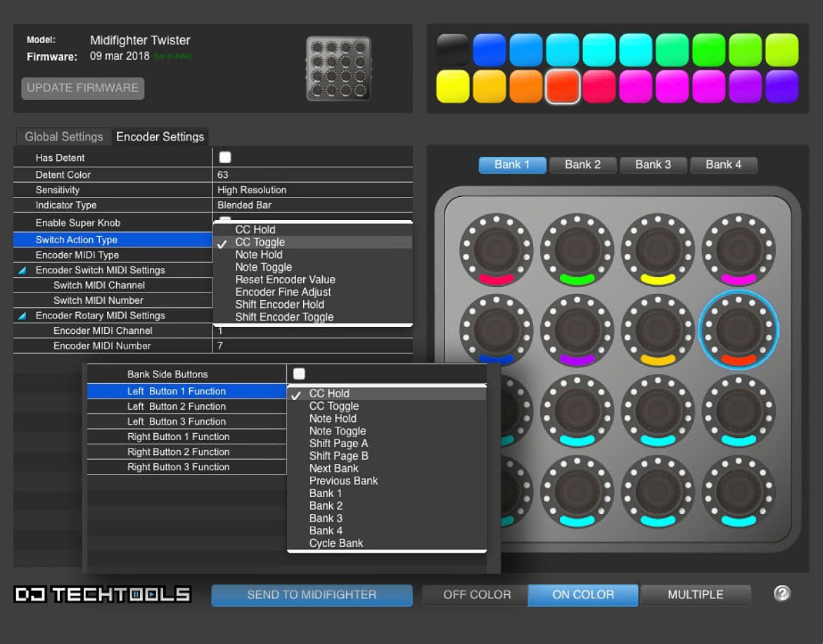Switch to the Bank 1 tab

tap(512, 165)
